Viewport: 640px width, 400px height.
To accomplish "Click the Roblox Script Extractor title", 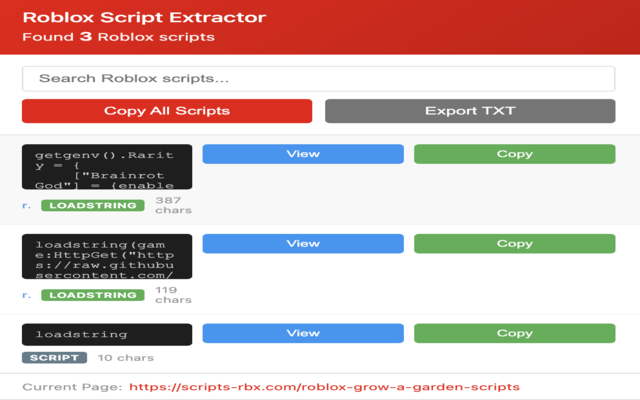I will tap(144, 18).
